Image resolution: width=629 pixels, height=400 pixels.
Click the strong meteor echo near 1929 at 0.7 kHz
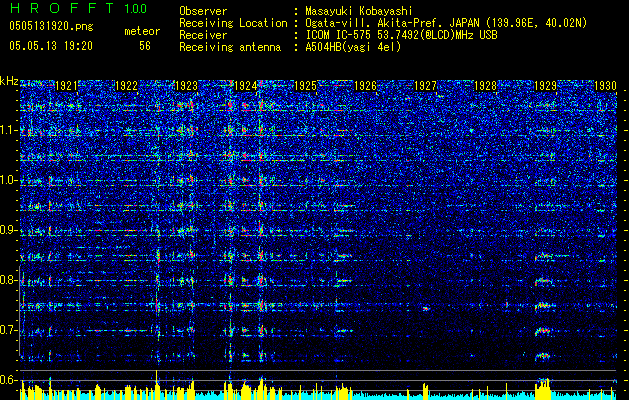(x=542, y=331)
